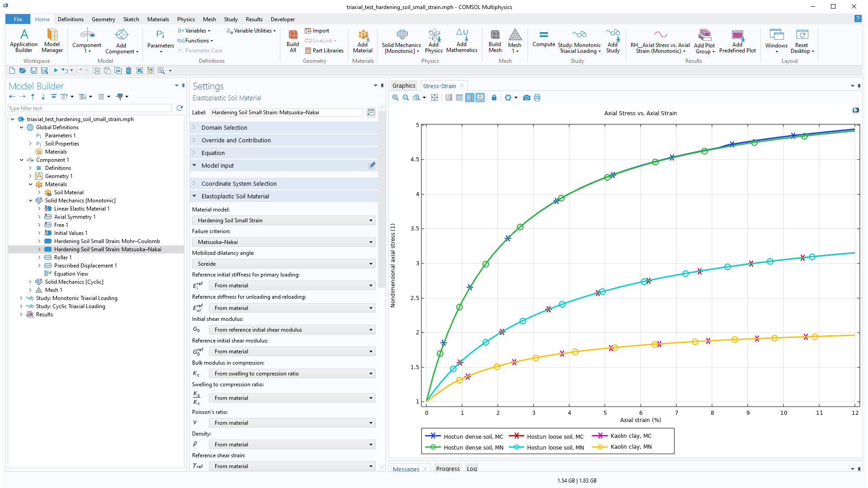Open the File menu

(x=18, y=19)
